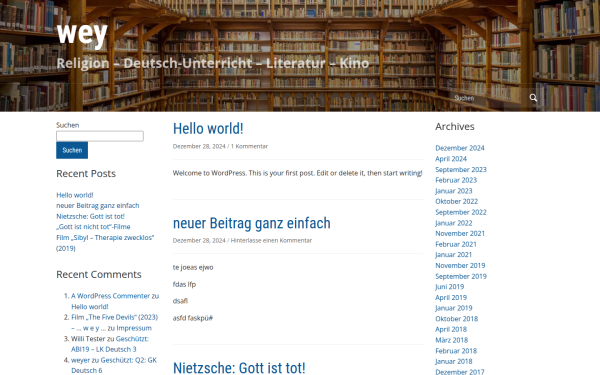Open 'Impressum' link in Recent Comments
Viewport: 600px width, 375px height.
tap(134, 328)
